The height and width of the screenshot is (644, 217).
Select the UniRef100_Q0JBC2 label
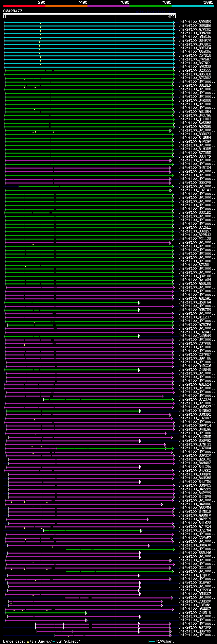(x=195, y=45)
